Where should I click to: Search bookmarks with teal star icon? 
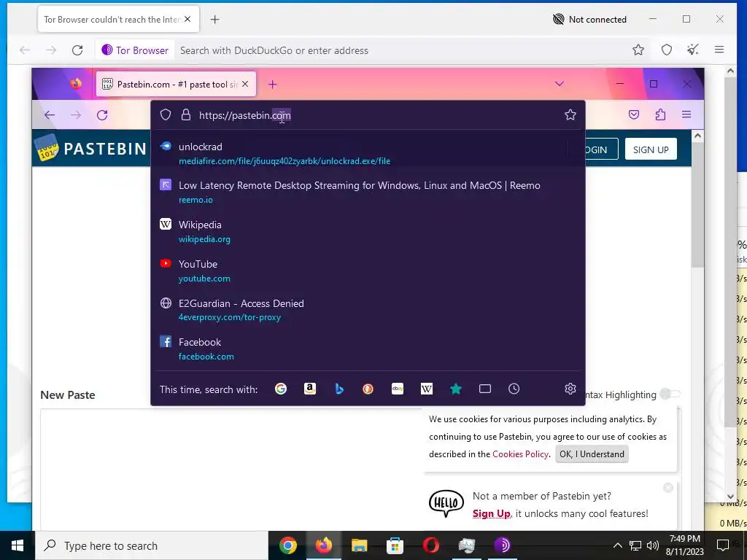tap(456, 389)
